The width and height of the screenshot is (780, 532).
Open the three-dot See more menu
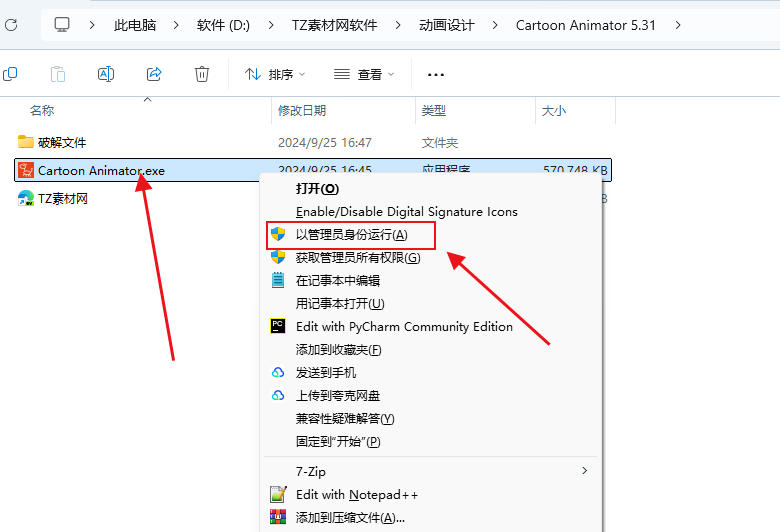(436, 75)
